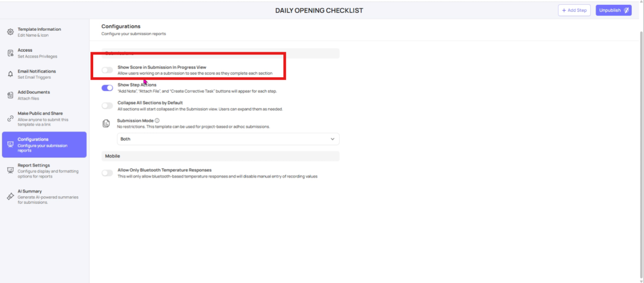
Task: Toggle Collapse All Sections by Default
Action: click(x=107, y=105)
